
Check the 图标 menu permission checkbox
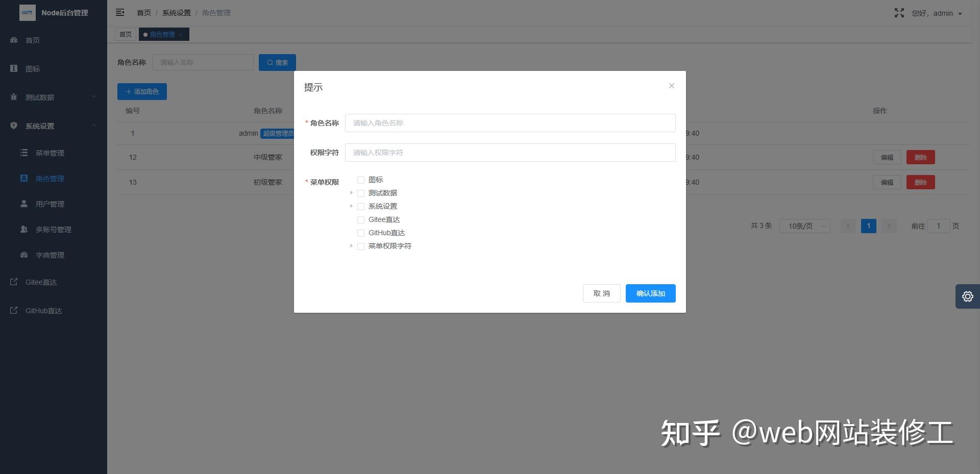pos(361,180)
